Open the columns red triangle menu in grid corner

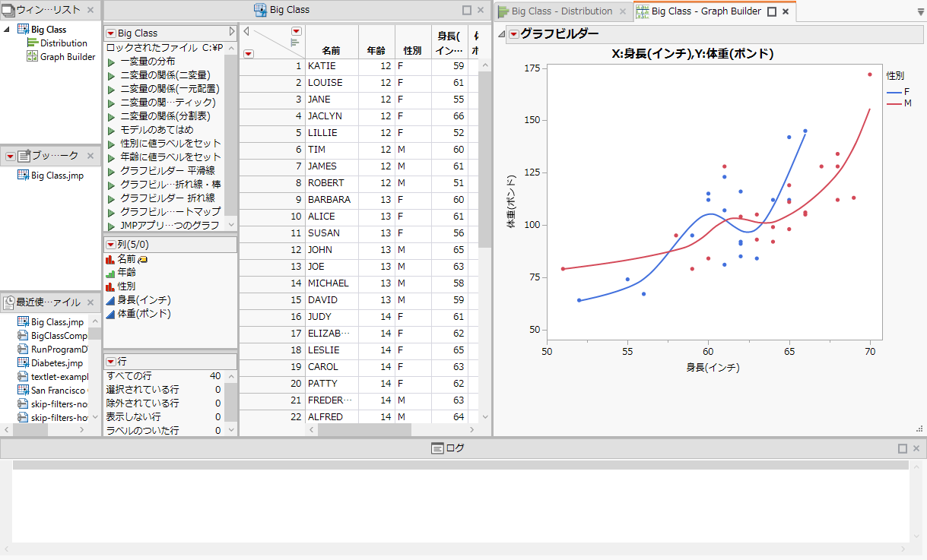point(297,31)
